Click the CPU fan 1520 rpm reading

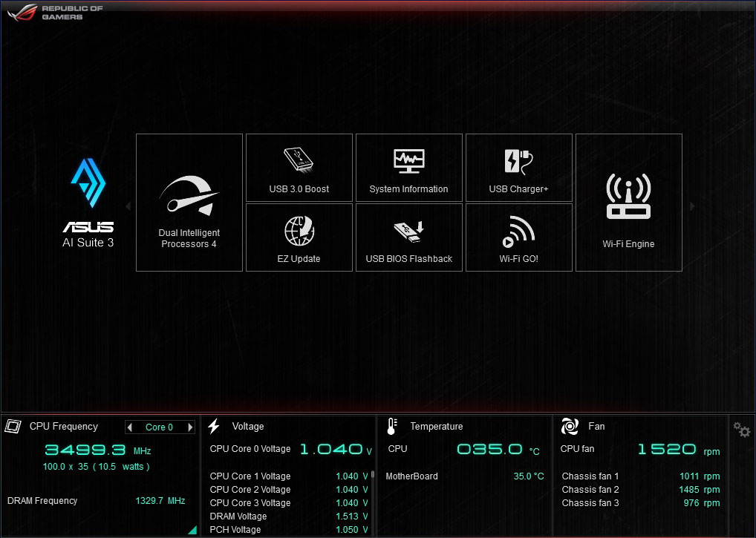coord(679,450)
